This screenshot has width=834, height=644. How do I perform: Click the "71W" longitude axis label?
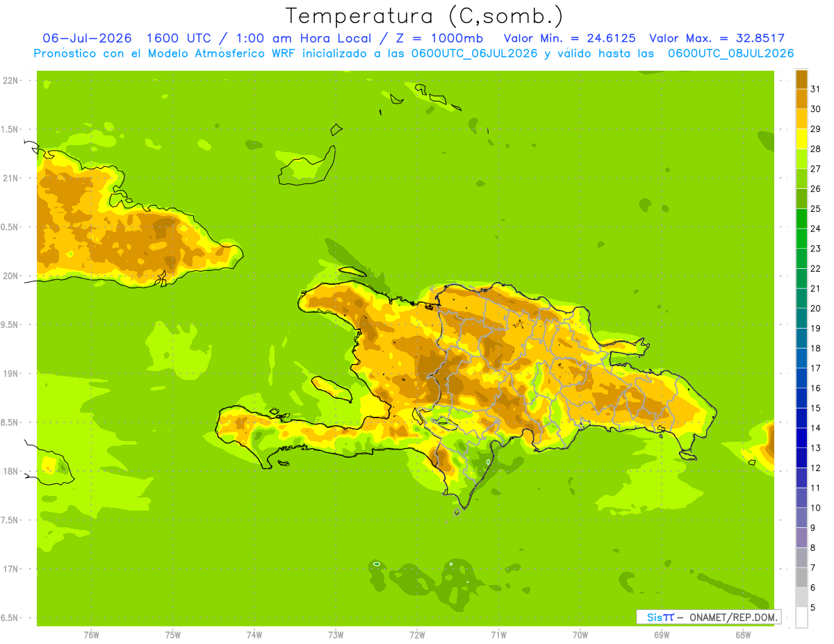pos(498,634)
